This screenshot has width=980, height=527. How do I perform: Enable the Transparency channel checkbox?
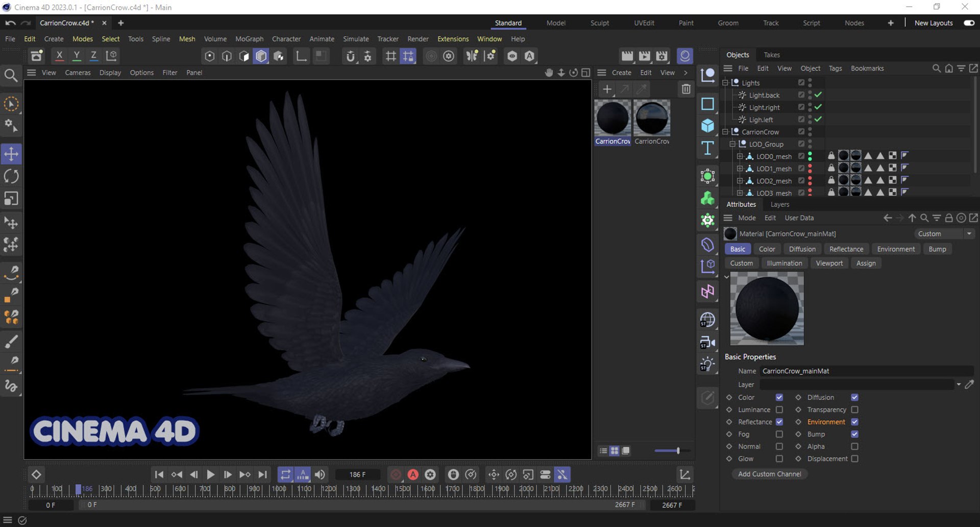pos(854,410)
